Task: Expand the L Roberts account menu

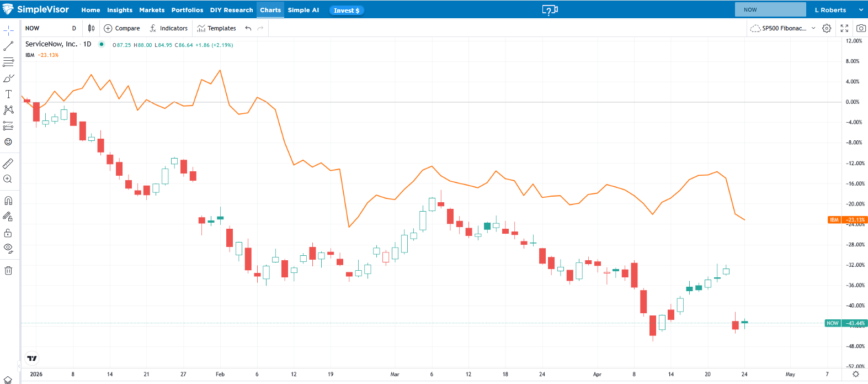Action: [838, 10]
